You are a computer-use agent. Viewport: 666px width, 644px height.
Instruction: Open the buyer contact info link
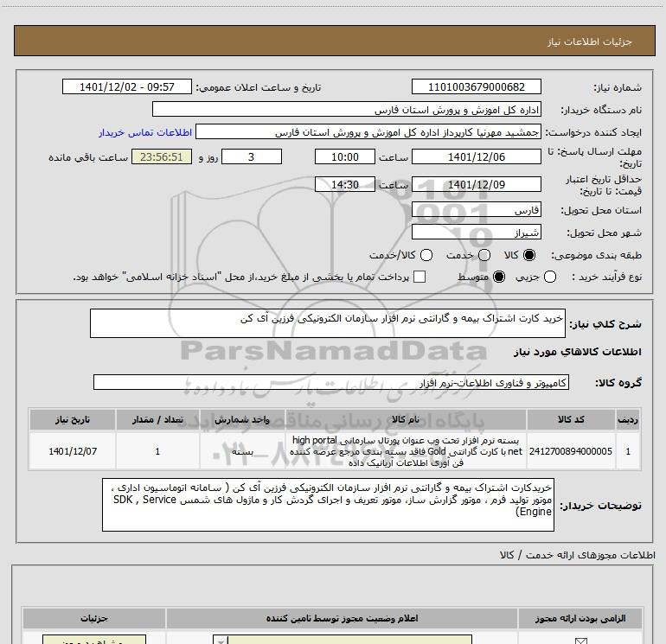pyautogui.click(x=145, y=132)
